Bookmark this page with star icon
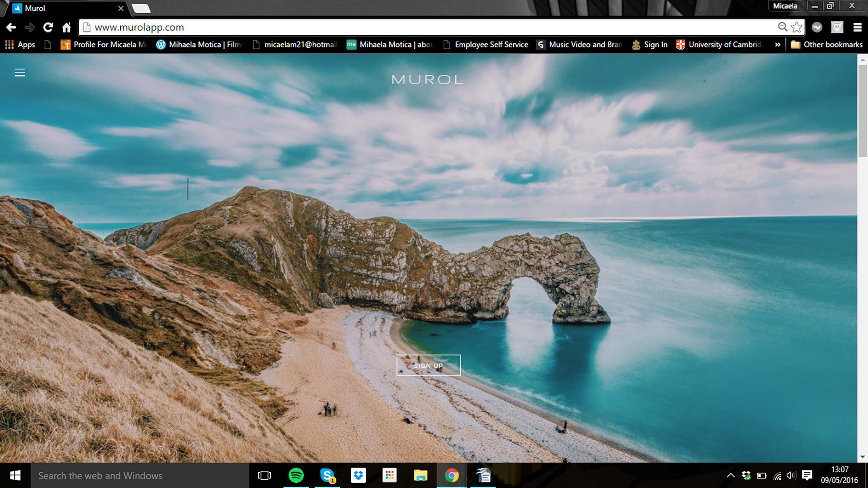 click(x=797, y=27)
